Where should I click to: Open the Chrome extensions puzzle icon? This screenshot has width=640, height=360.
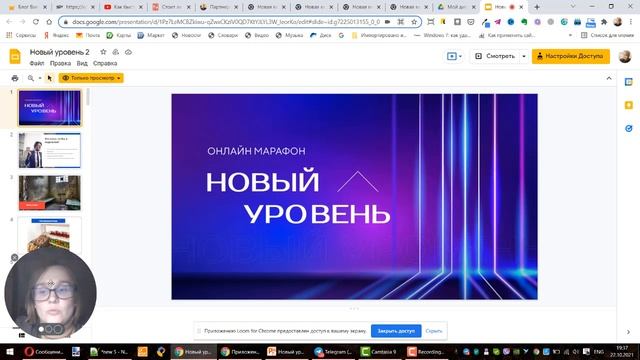click(604, 22)
